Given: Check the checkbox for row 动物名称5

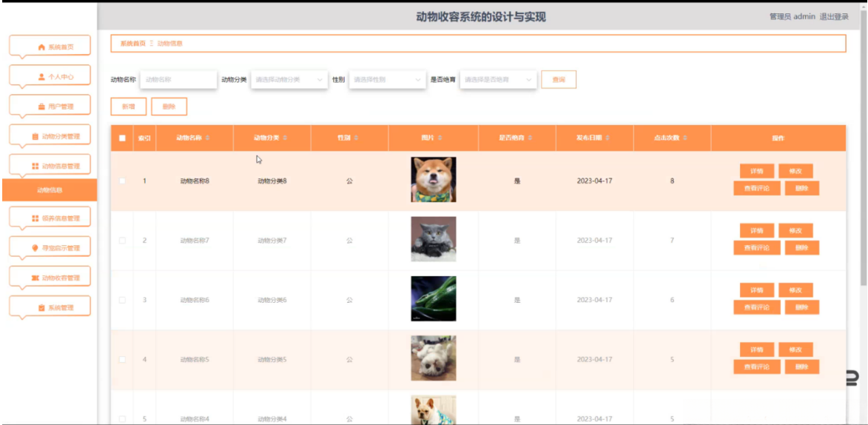Looking at the screenshot, I should point(122,360).
